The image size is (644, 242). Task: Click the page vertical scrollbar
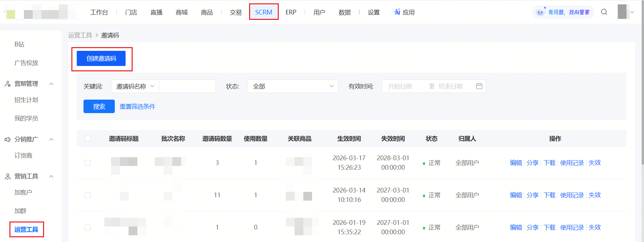(642, 82)
